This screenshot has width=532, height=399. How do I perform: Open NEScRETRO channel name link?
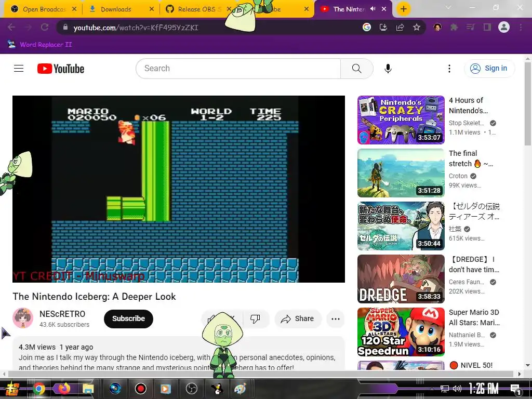coord(62,314)
